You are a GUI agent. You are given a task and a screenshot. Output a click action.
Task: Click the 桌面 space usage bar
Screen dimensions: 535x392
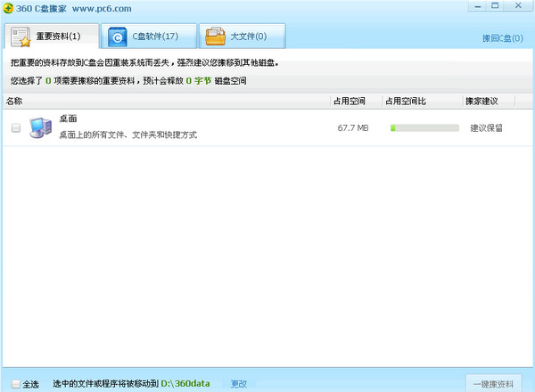click(424, 127)
